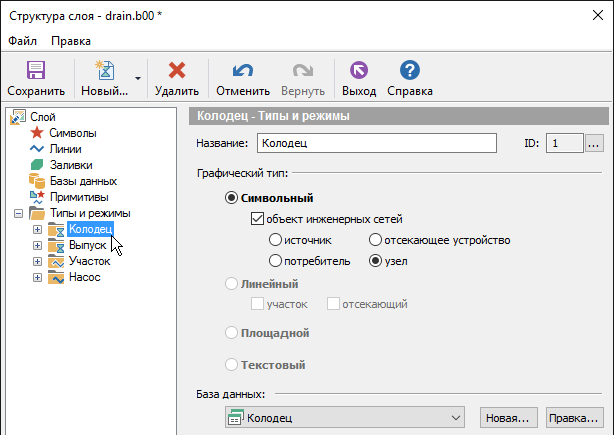Open Справка help question mark icon
This screenshot has width=614, height=435.
tap(410, 70)
